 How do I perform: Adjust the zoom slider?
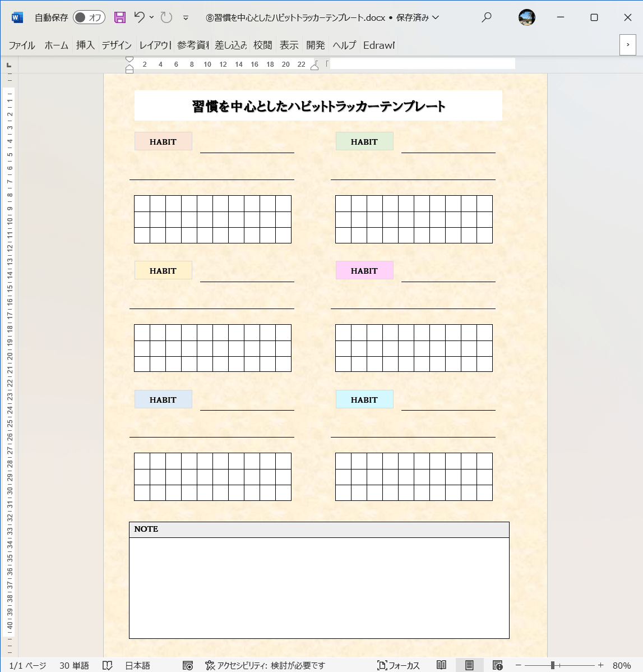click(x=551, y=665)
